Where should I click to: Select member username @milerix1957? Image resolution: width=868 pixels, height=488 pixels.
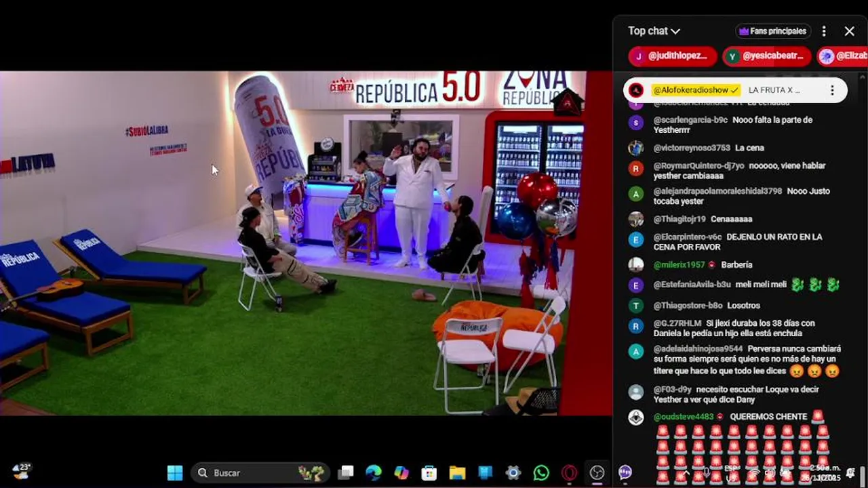coord(679,265)
